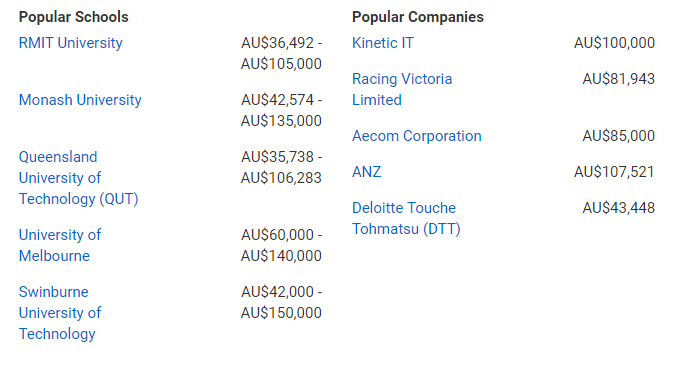Viewport: 684px width, 372px height.
Task: Click QUT salary range ending AU$106,283
Action: click(x=281, y=167)
